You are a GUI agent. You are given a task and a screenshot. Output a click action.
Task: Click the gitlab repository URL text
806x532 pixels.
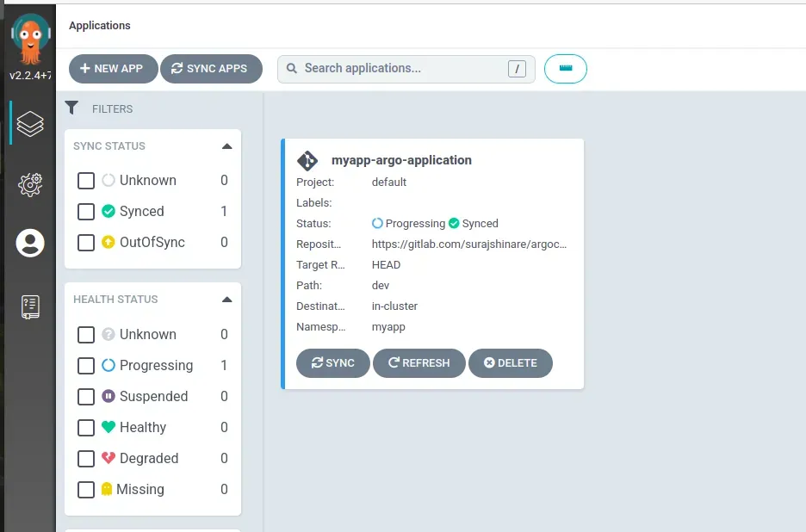coord(468,244)
